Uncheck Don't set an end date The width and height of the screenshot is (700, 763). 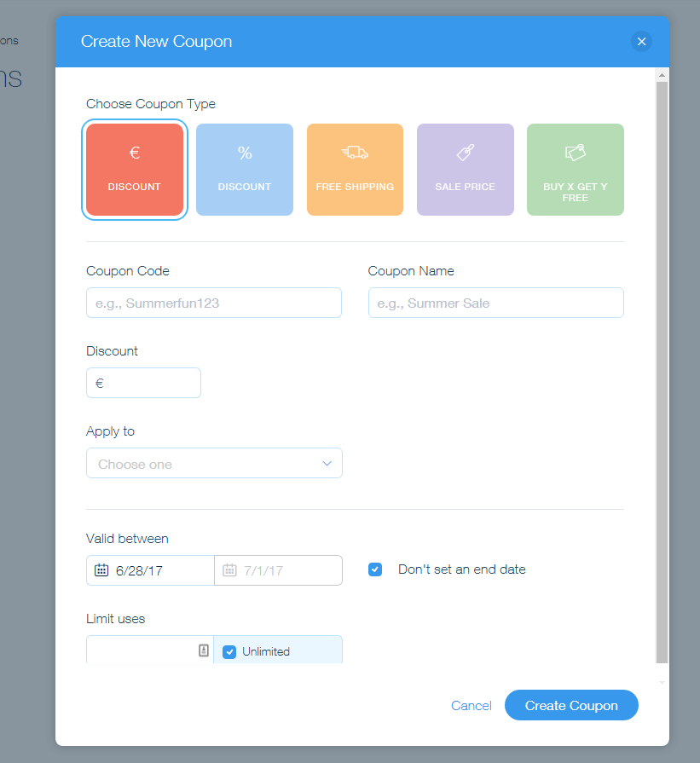[375, 569]
